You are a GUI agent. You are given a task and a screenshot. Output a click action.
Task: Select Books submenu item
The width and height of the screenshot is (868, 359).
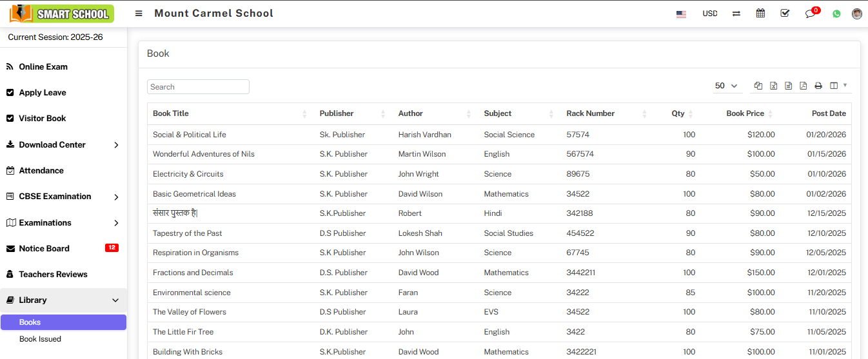[63, 322]
